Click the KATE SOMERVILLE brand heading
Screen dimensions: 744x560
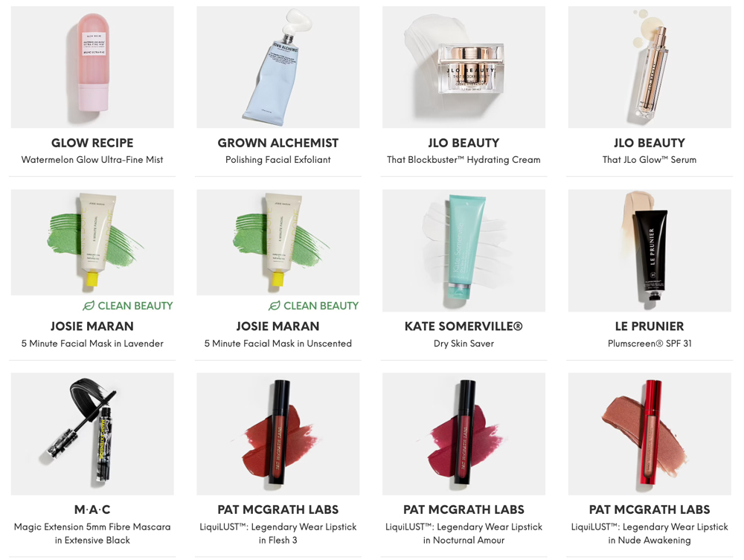(464, 326)
